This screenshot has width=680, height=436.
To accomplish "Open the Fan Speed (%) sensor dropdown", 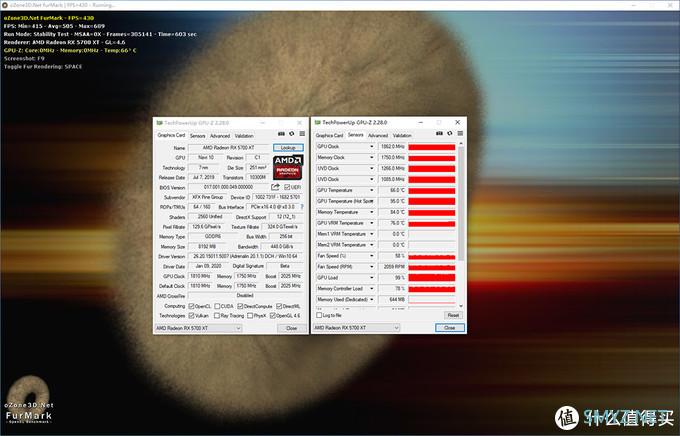I will coord(372,256).
